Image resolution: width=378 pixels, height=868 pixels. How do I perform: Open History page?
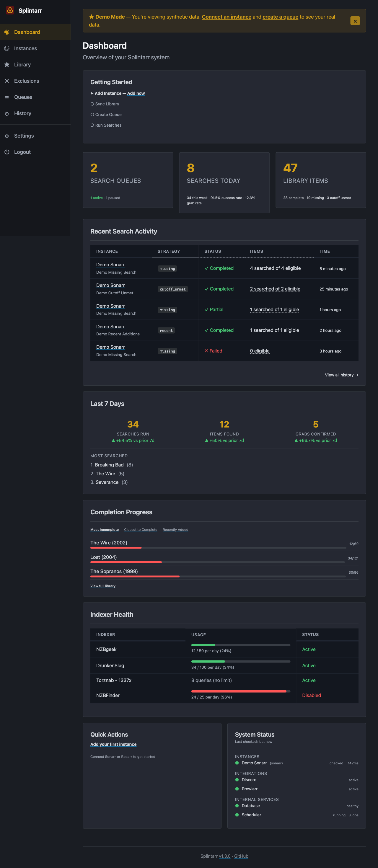coord(35,113)
